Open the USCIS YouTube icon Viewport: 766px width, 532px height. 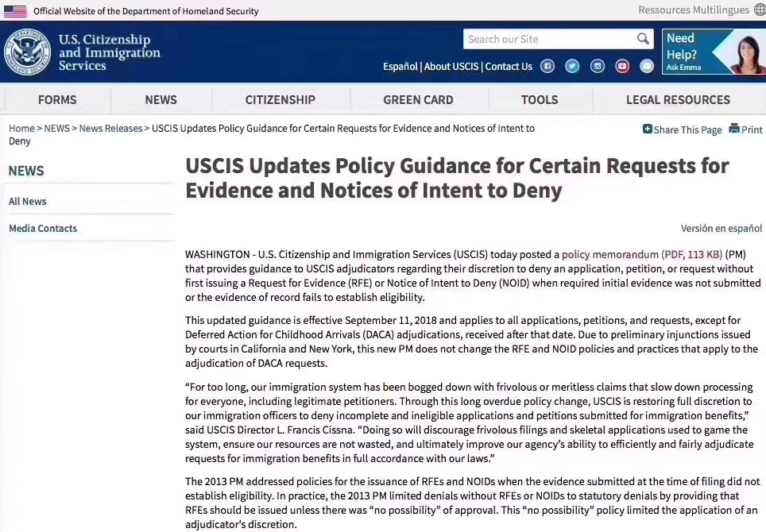click(622, 66)
